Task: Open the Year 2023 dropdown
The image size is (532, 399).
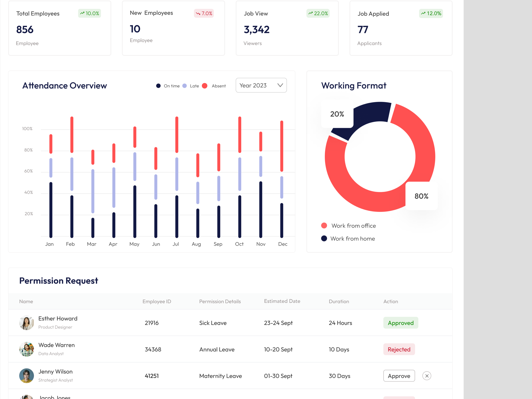Action: coord(261,85)
